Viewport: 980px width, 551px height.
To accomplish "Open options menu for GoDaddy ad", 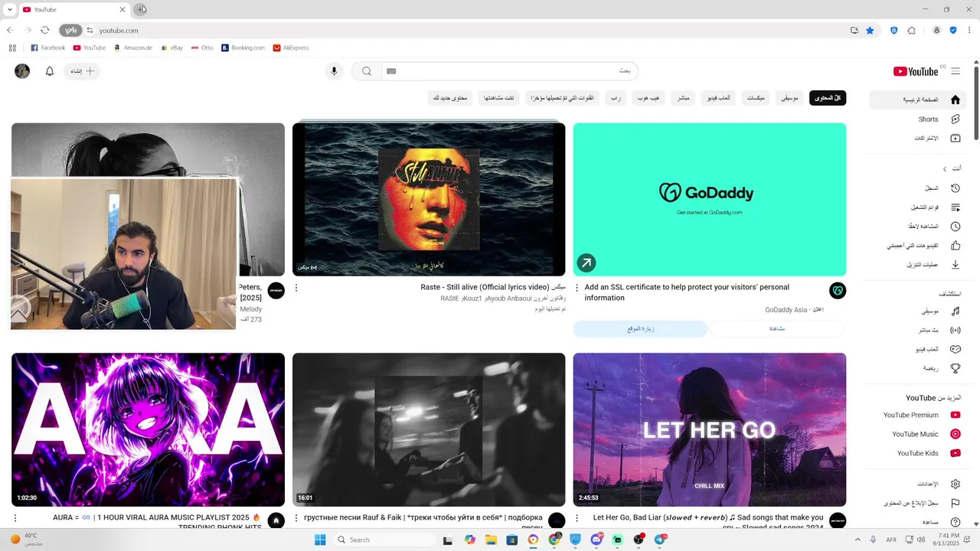I will pyautogui.click(x=577, y=288).
